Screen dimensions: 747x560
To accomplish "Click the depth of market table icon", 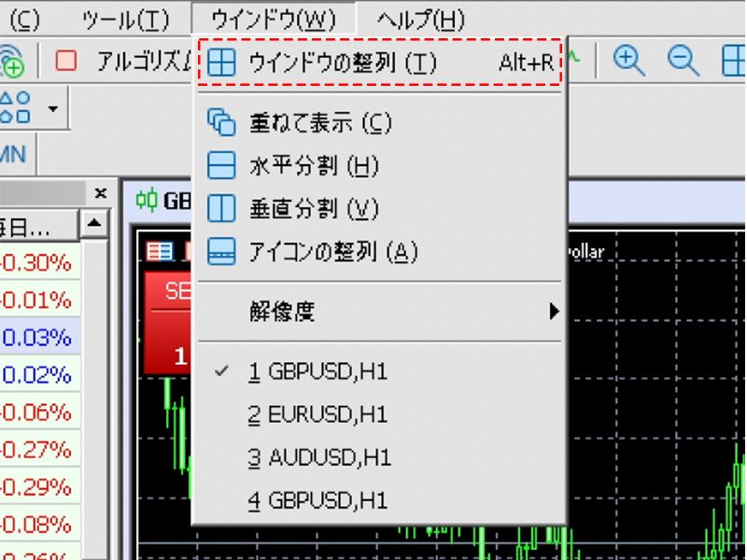I will (x=160, y=251).
